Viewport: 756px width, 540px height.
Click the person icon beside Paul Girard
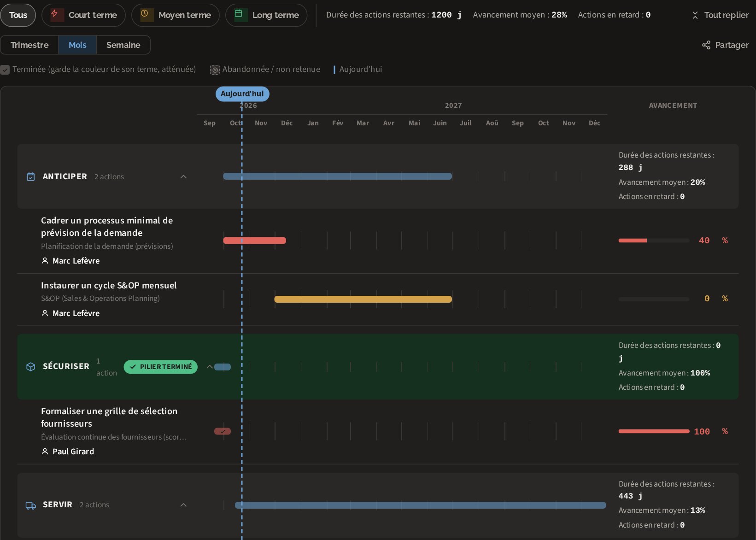[45, 452]
